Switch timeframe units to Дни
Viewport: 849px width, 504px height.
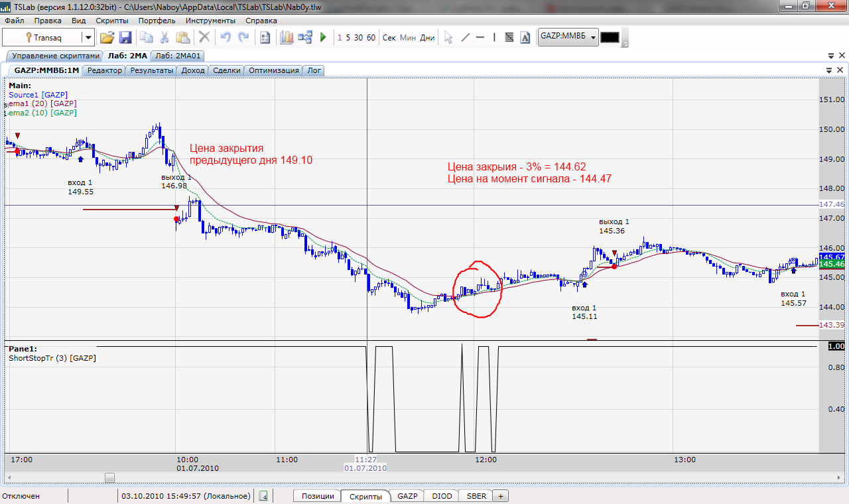point(428,37)
